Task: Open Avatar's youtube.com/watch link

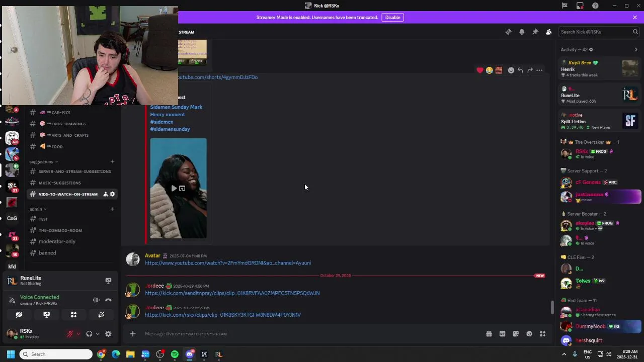Action: 228,263
